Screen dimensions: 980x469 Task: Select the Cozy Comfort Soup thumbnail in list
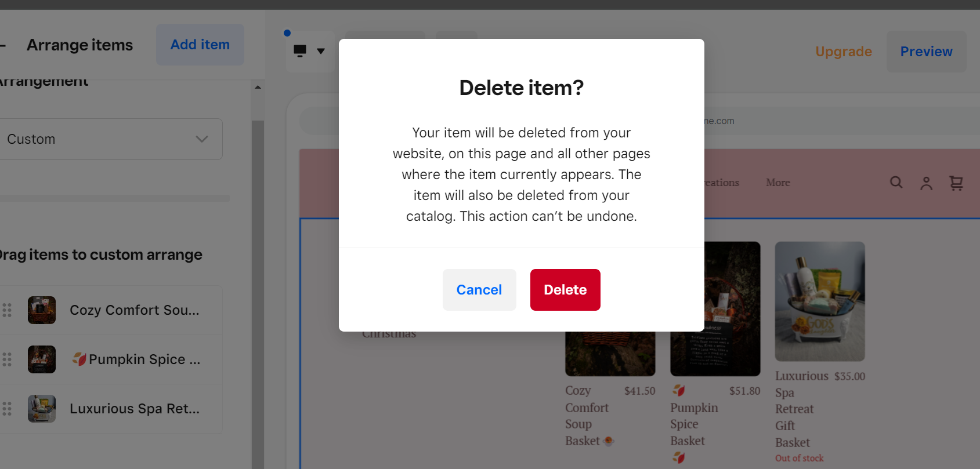click(42, 310)
